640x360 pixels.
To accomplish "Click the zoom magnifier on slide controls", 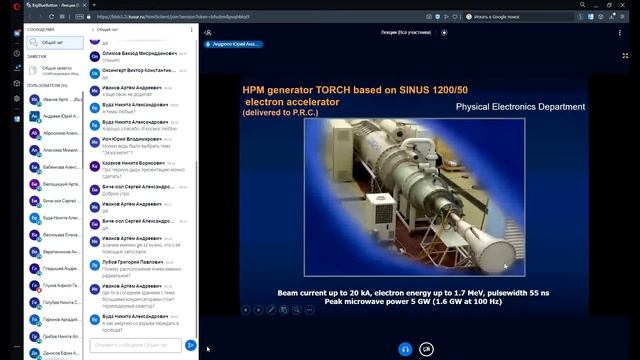I will pos(297,310).
